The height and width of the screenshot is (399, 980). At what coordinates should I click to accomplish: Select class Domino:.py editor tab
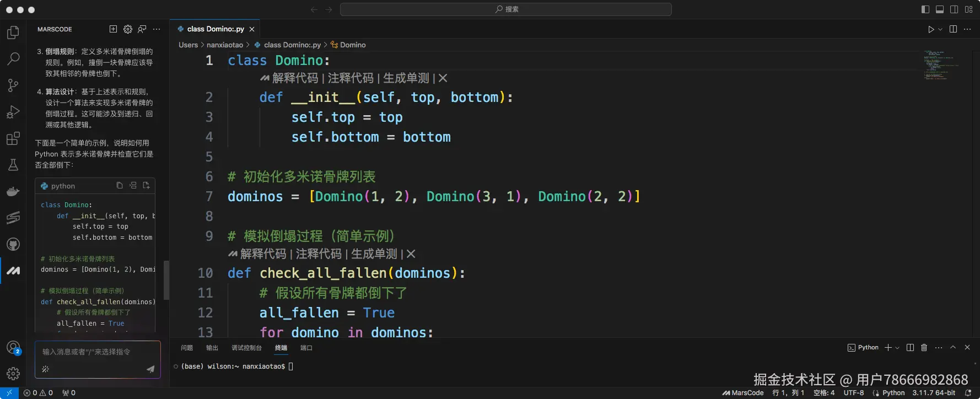(215, 29)
